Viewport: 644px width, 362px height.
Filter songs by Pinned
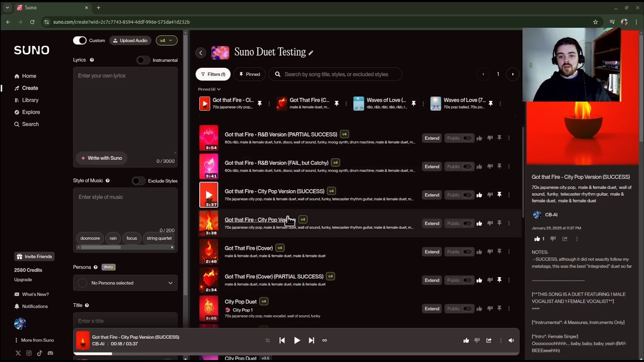tap(250, 74)
